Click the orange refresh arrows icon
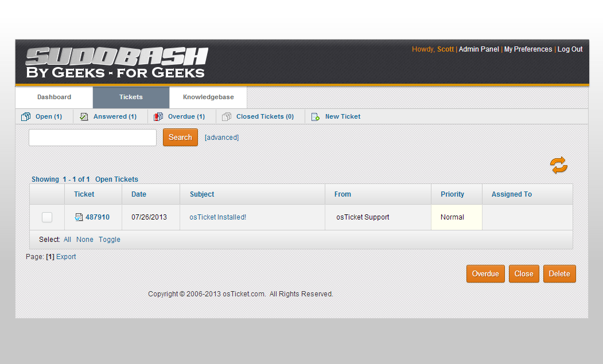 click(558, 165)
